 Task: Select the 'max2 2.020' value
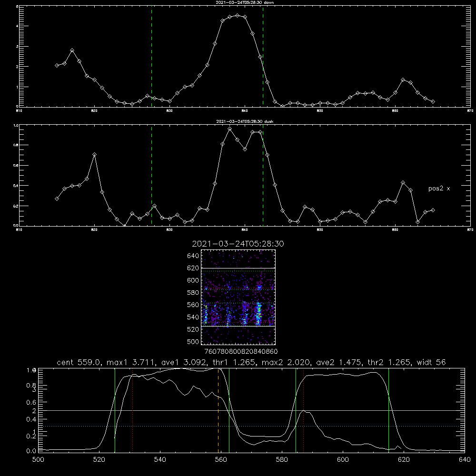(x=287, y=362)
